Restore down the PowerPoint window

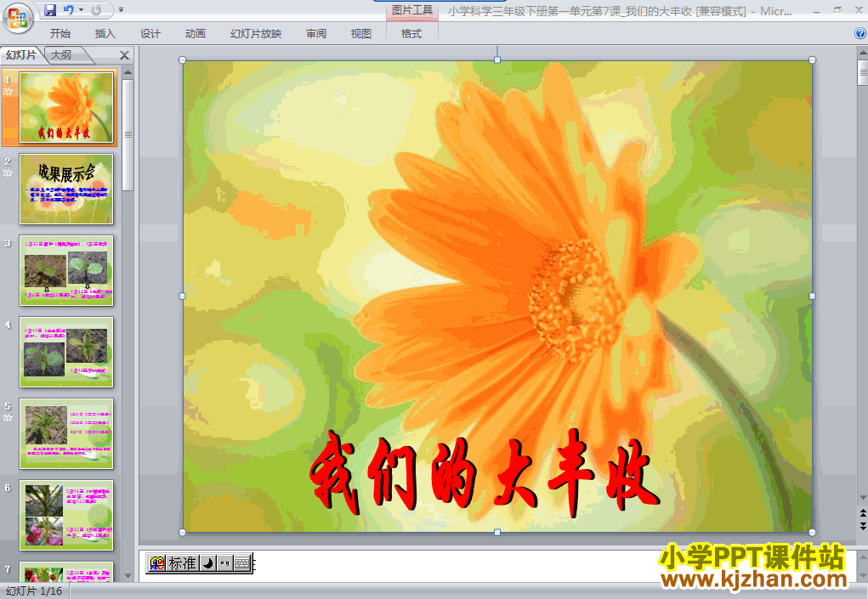tap(838, 10)
